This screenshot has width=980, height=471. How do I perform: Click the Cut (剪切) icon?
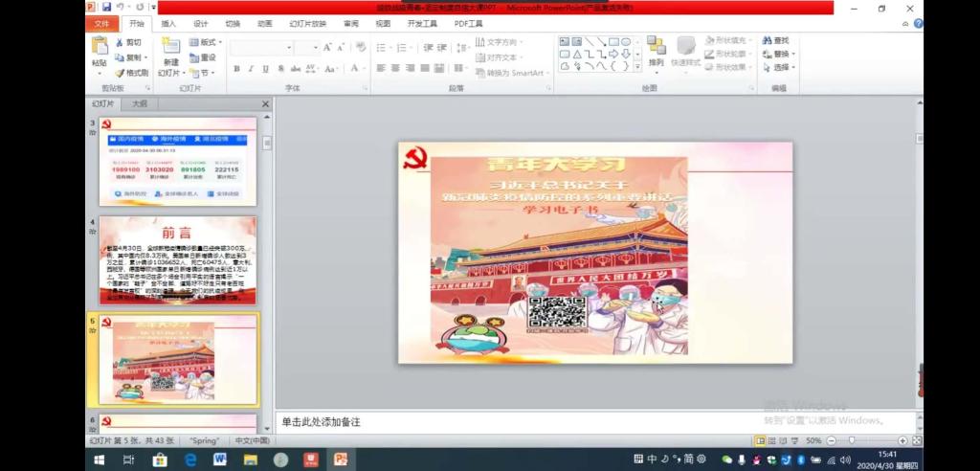127,42
